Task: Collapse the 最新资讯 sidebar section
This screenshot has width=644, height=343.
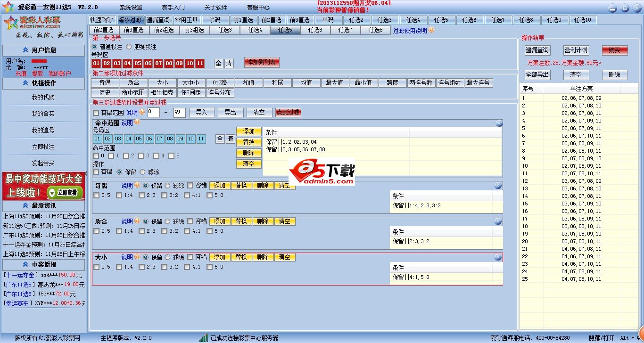Action: (25, 205)
